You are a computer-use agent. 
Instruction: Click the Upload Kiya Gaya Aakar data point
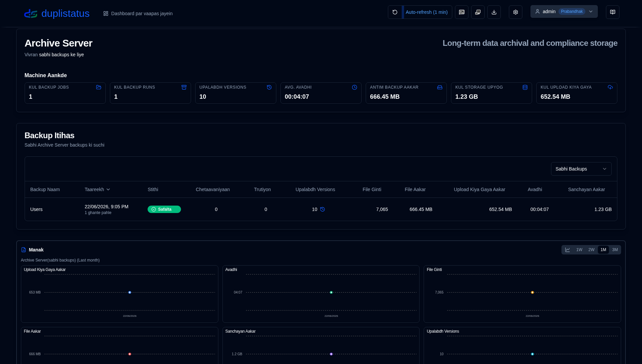130,293
